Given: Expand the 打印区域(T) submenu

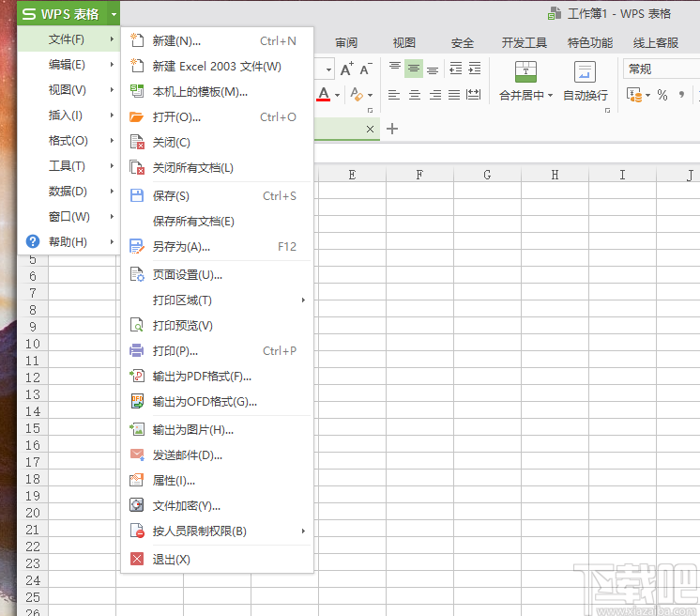Looking at the screenshot, I should pyautogui.click(x=303, y=300).
